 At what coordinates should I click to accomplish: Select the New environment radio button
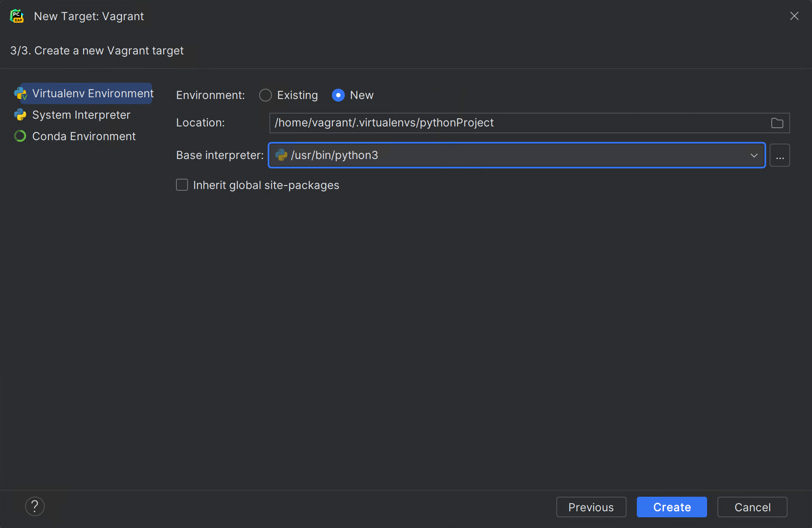pos(338,95)
